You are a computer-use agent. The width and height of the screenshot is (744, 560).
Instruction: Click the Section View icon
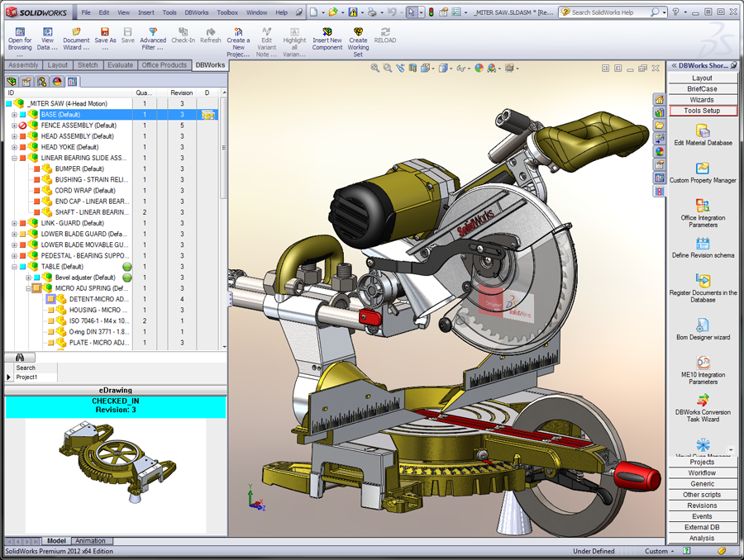413,69
